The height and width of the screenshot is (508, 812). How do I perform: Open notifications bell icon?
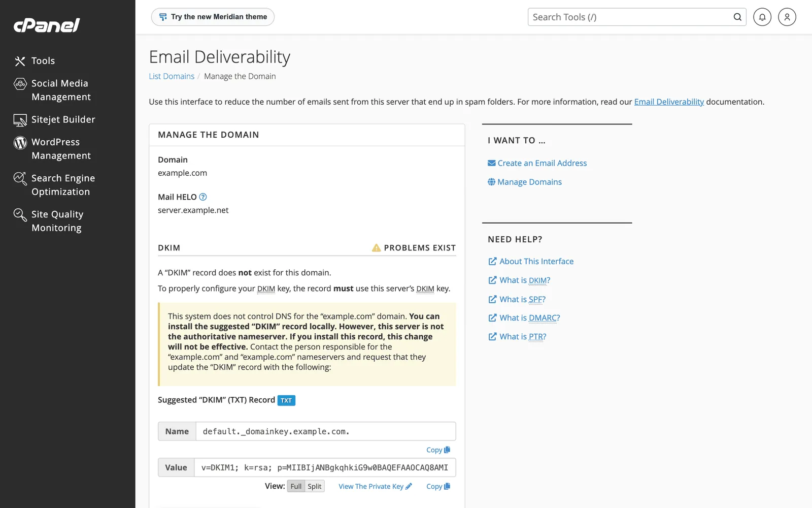(x=762, y=17)
